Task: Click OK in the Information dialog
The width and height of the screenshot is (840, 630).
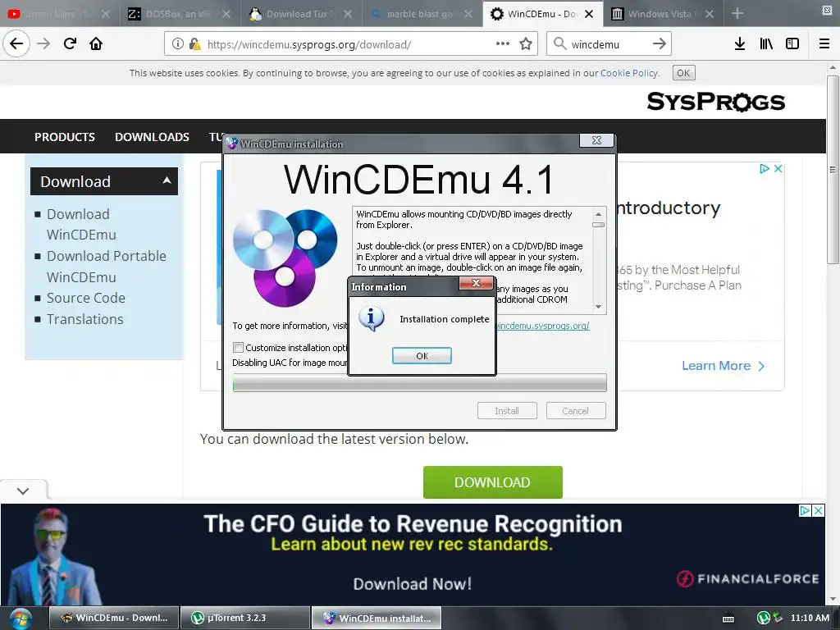Action: pyautogui.click(x=422, y=356)
